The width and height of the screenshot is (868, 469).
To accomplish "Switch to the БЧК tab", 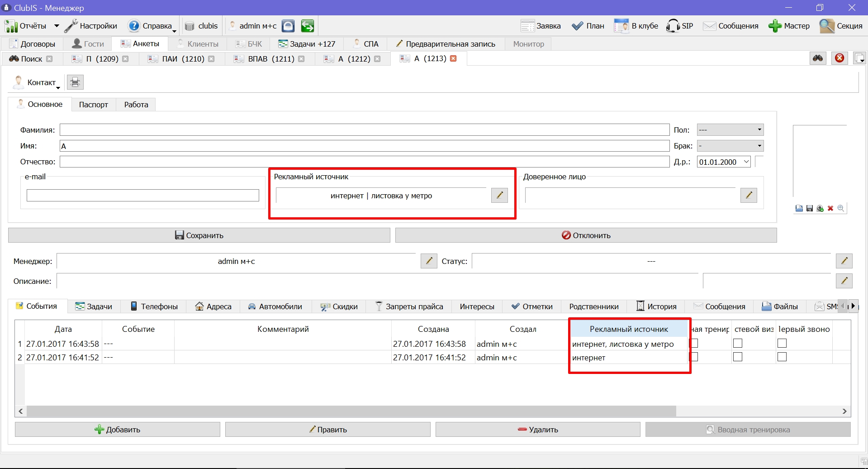I will (x=249, y=44).
